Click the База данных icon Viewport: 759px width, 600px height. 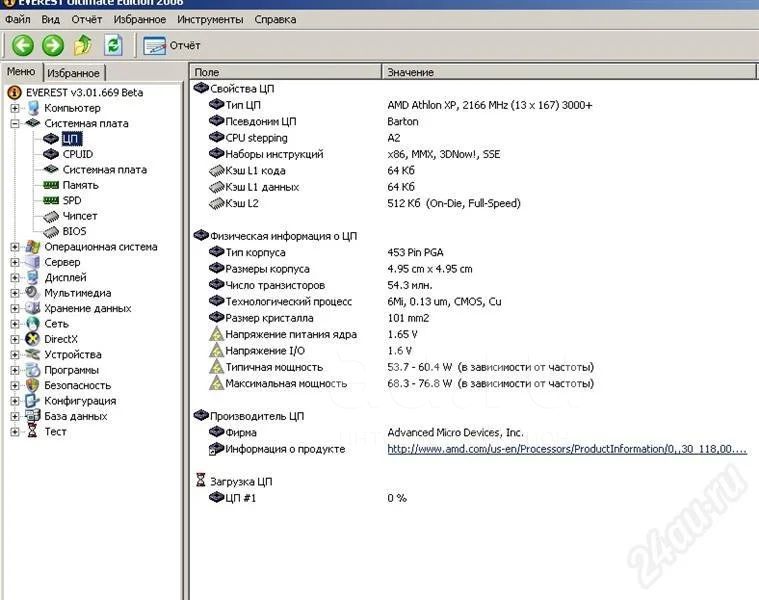click(x=33, y=416)
